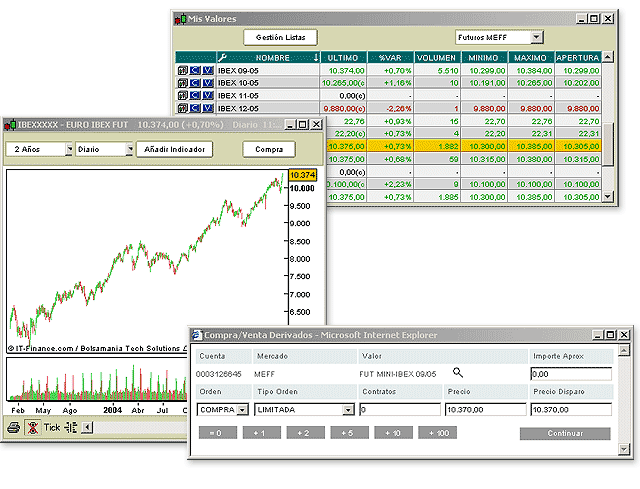The width and height of the screenshot is (640, 489).
Task: Click the Contratos input field
Action: click(x=399, y=410)
